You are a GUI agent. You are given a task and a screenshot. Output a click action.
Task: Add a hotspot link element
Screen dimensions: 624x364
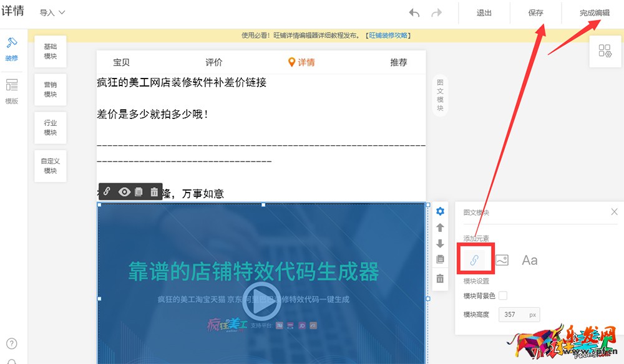pos(474,260)
